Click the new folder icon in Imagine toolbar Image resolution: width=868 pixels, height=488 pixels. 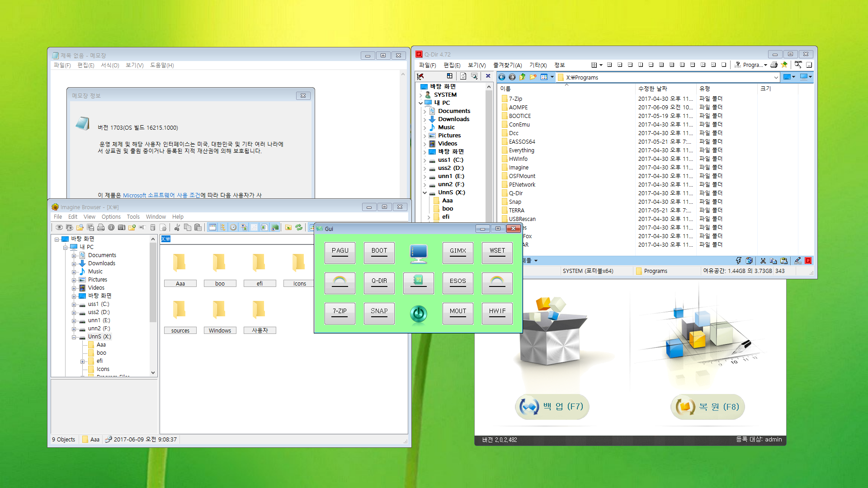pos(132,227)
